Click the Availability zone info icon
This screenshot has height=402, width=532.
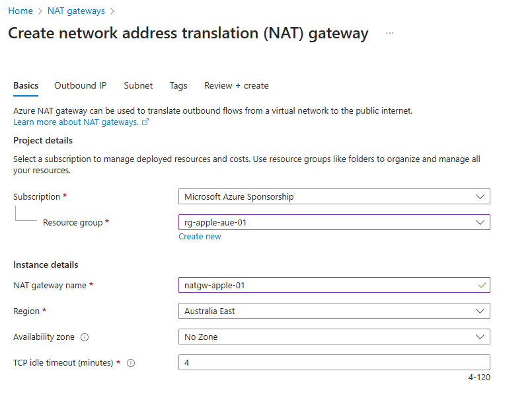click(84, 337)
